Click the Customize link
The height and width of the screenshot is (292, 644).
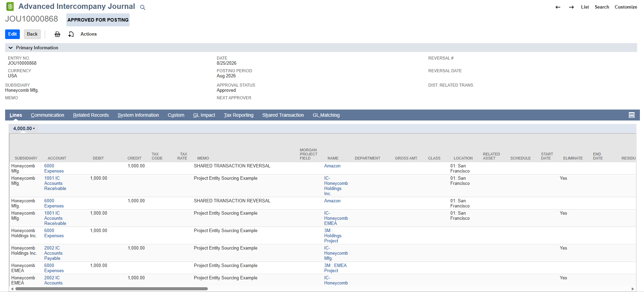[x=626, y=7]
